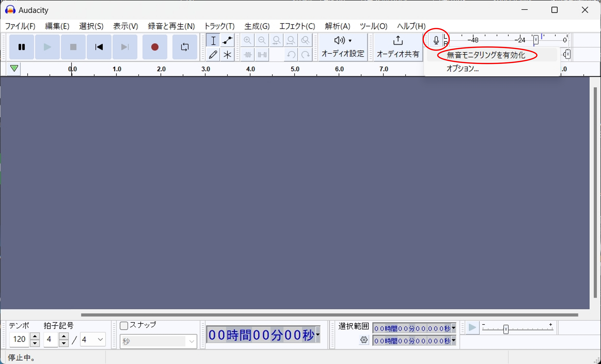Click the time signature numerator field

click(x=51, y=339)
